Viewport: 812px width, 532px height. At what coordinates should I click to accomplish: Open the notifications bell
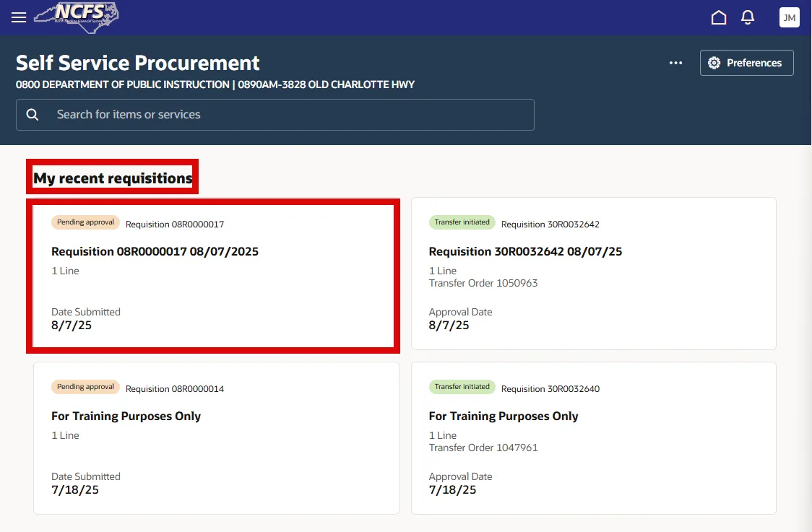pos(748,17)
